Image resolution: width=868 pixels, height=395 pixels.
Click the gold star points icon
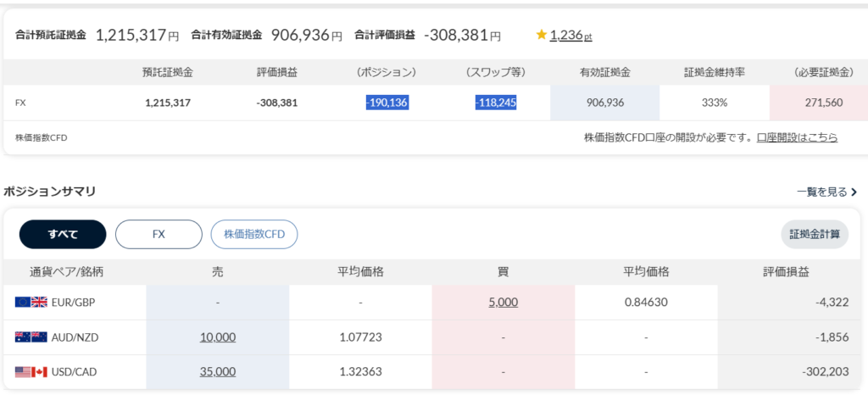tap(541, 35)
